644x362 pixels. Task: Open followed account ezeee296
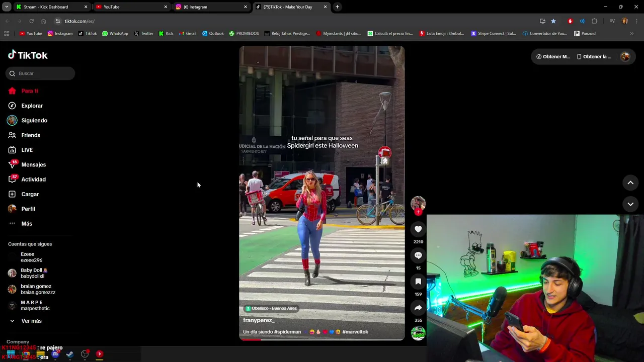(x=31, y=257)
